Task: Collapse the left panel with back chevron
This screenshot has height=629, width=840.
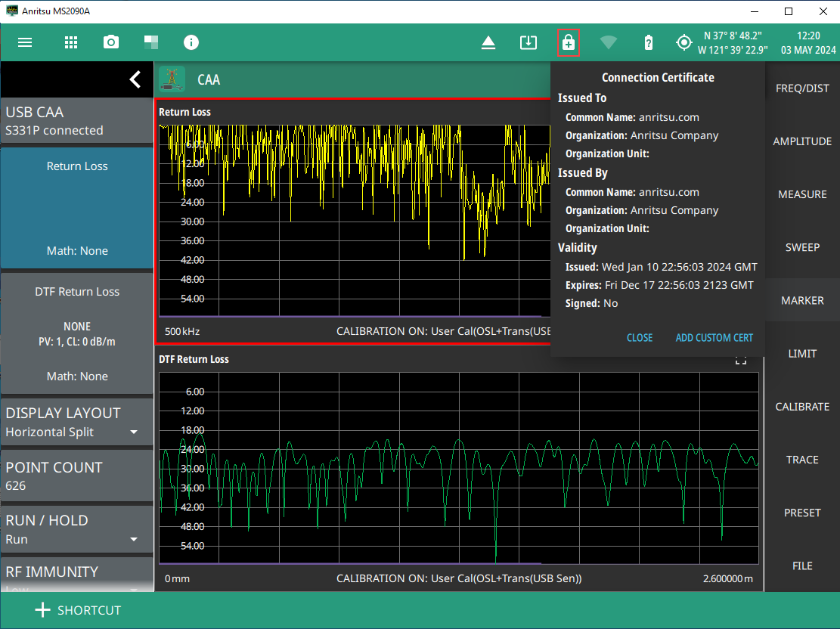Action: click(135, 79)
